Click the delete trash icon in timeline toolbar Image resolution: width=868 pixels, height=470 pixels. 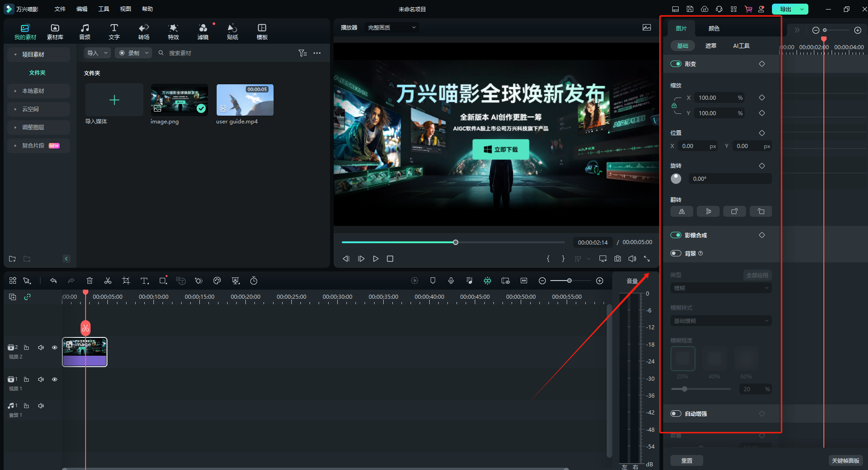[x=90, y=281]
